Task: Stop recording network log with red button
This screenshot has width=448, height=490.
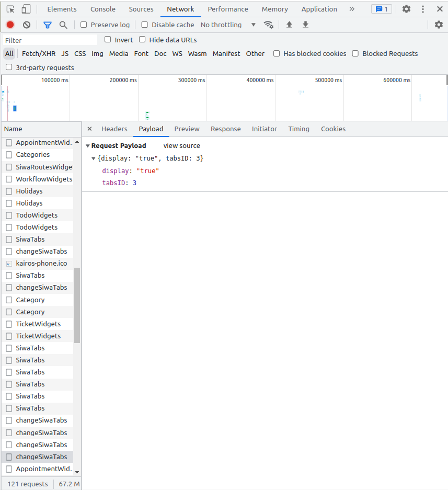Action: (x=10, y=25)
